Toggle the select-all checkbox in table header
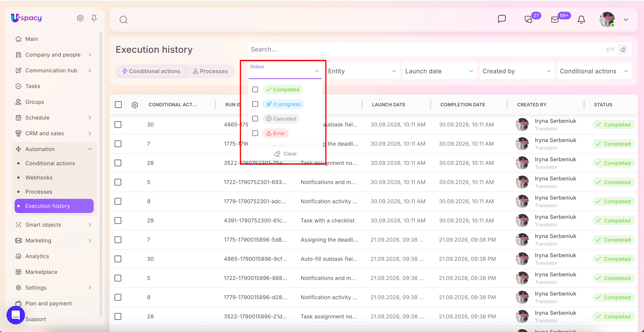644x332 pixels. pos(118,105)
